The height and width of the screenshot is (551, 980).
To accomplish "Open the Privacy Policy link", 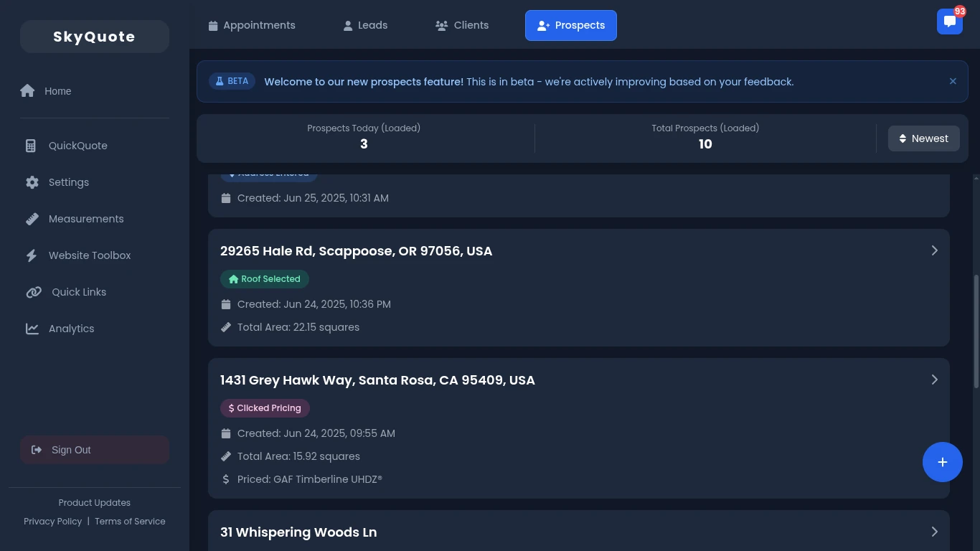I will click(53, 522).
